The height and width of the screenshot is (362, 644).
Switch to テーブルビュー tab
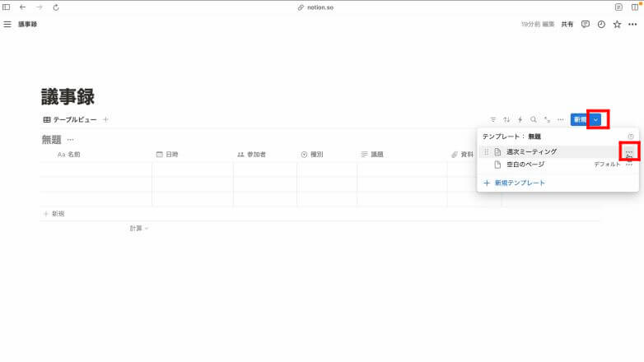pos(70,119)
